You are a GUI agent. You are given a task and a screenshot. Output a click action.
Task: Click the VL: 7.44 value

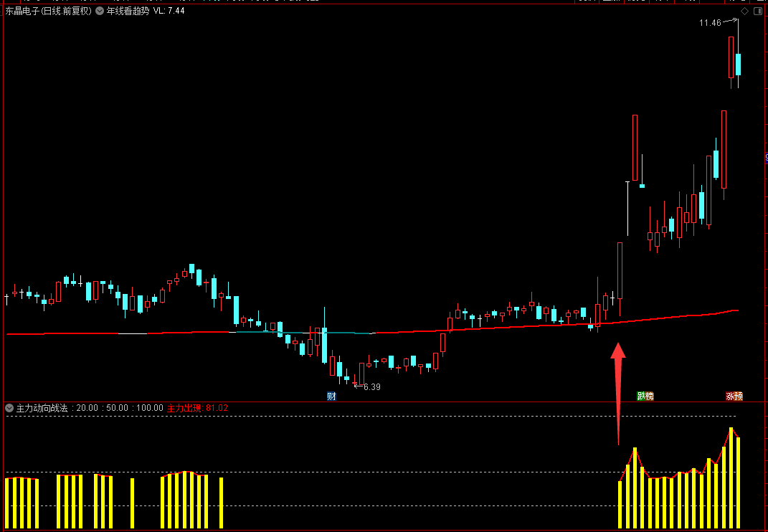click(169, 11)
